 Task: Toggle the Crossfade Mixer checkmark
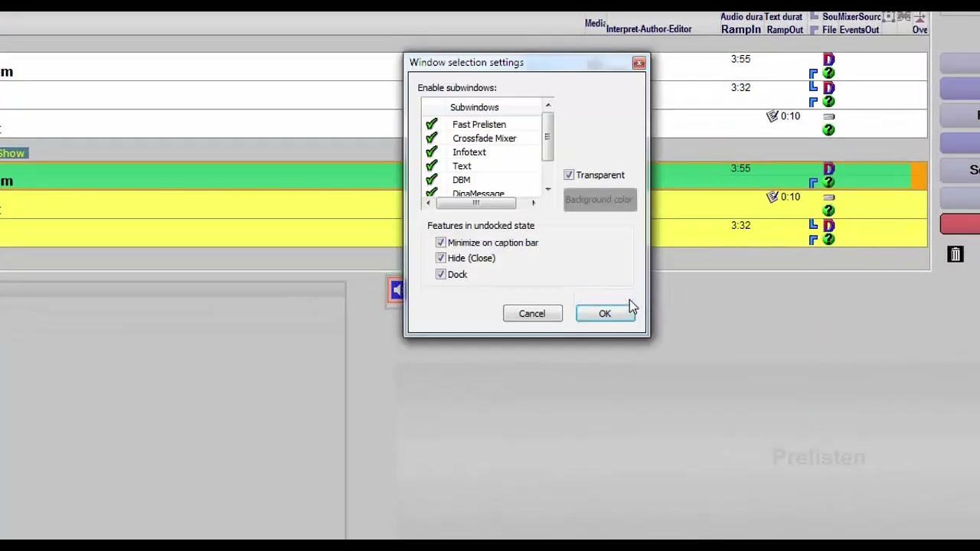(x=432, y=138)
